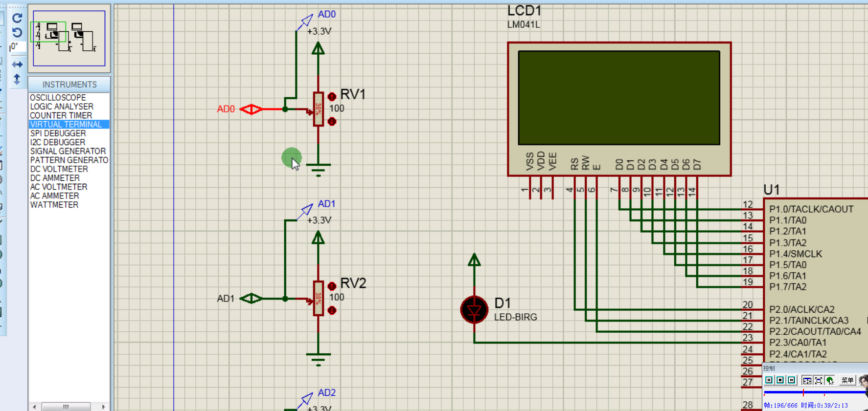Click the fit-to-width icon in control panel
Image resolution: width=868 pixels, height=411 pixels.
pos(807,380)
